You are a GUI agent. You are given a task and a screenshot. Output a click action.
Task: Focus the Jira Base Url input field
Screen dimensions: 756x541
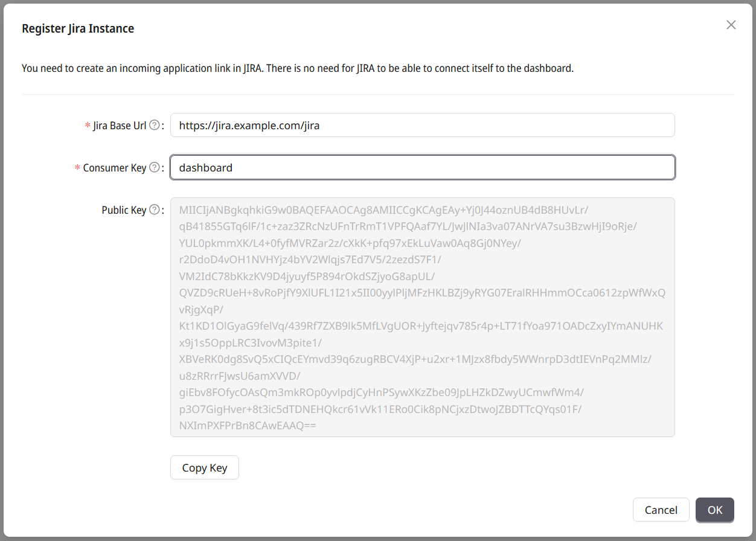(x=423, y=125)
